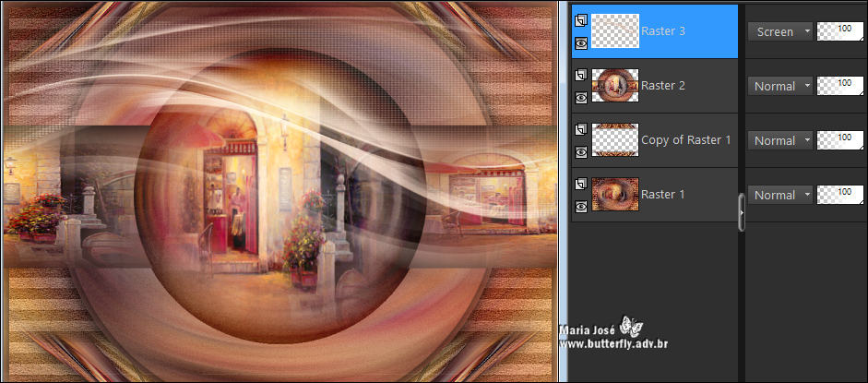This screenshot has height=383, width=868.
Task: Open Normal blend mode dropdown for Raster 2
Action: click(780, 86)
